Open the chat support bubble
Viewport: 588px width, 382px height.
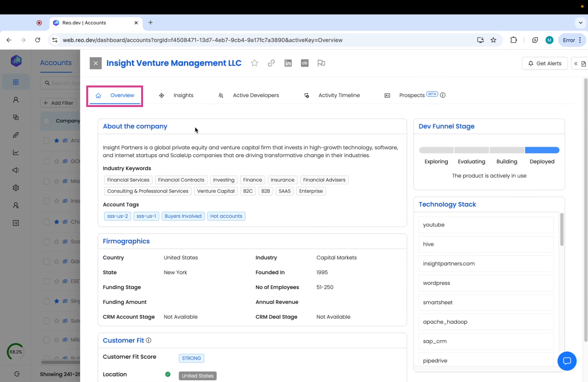point(567,361)
